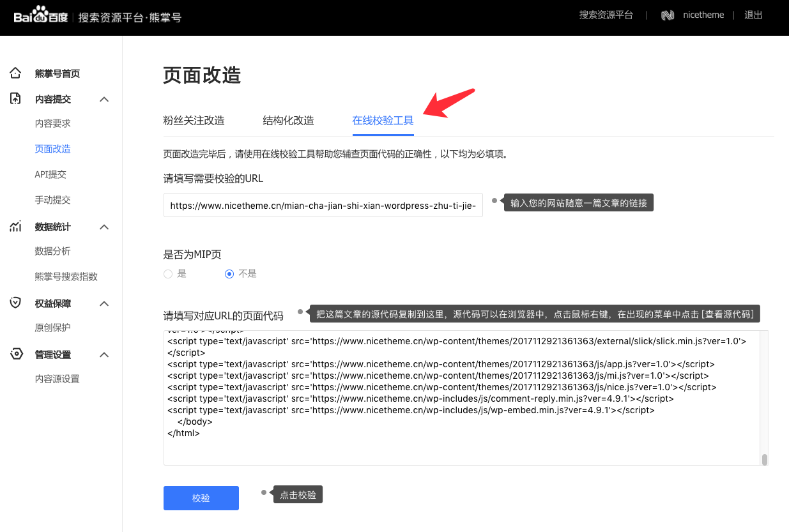Click the 请填写需要校验的URL label
Image resolution: width=789 pixels, height=532 pixels.
(213, 178)
